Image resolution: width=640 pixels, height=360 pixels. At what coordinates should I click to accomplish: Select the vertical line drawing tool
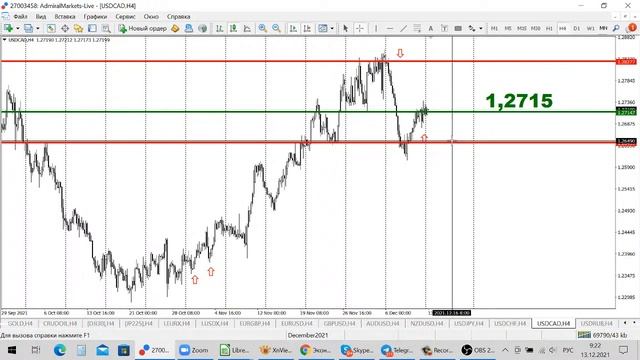click(376, 28)
